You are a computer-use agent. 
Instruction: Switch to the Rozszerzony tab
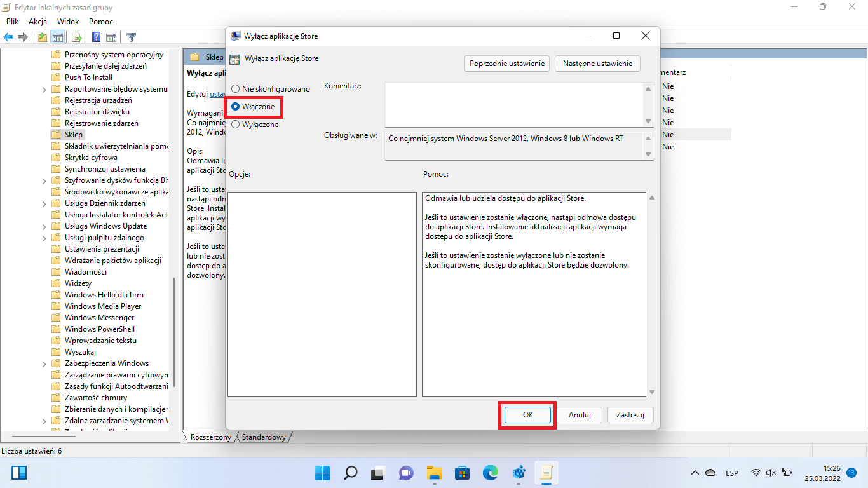210,437
